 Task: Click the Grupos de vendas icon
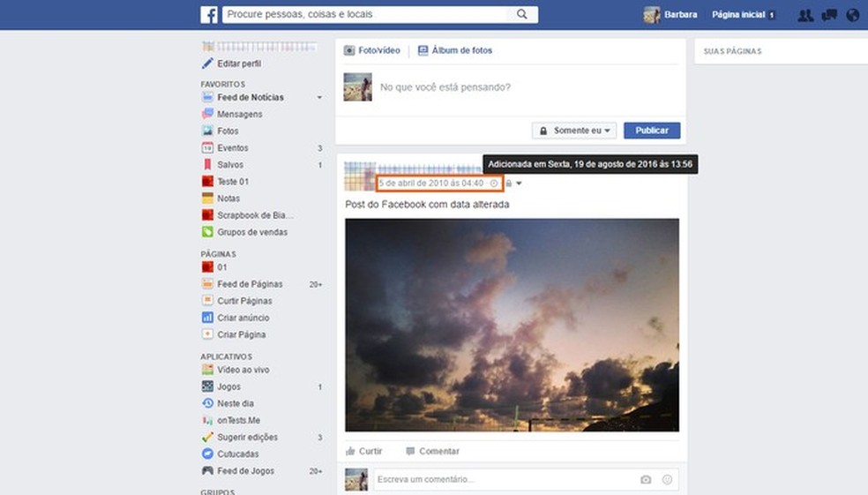[x=207, y=232]
